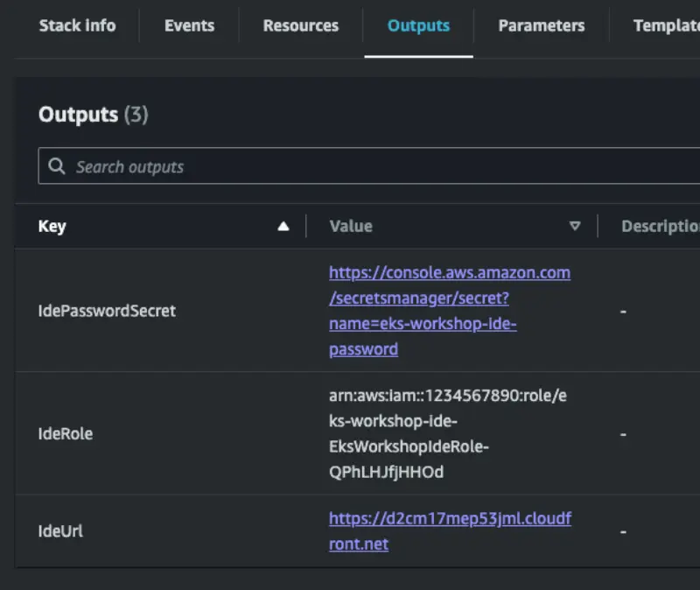Viewport: 700px width, 590px height.
Task: Open the IdeUrl cloudfront link
Action: point(450,530)
